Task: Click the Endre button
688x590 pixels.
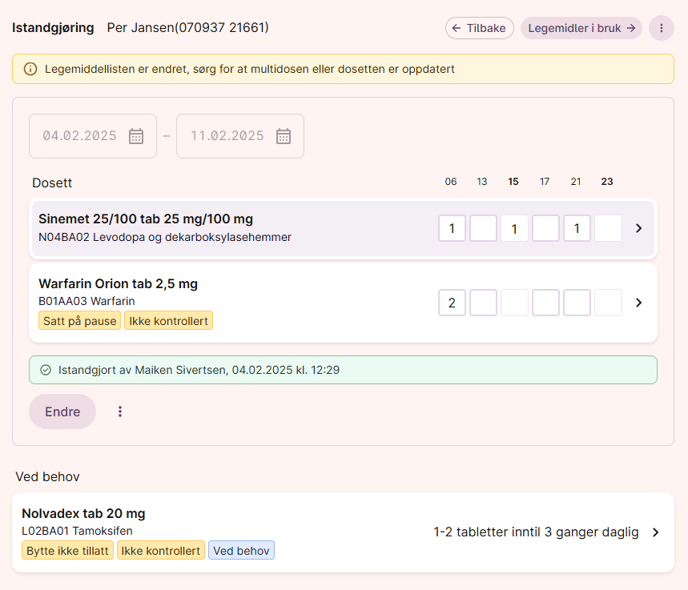Action: click(x=62, y=411)
